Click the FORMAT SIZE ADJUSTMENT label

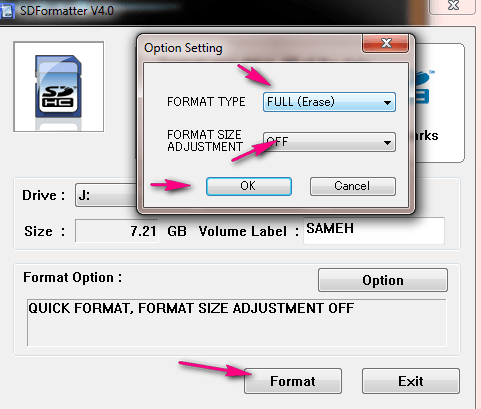(205, 141)
